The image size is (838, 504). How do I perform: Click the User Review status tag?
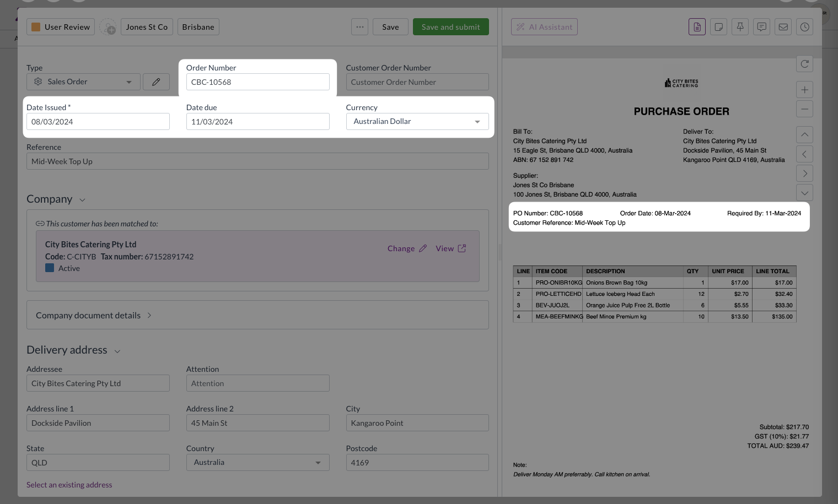pyautogui.click(x=61, y=27)
